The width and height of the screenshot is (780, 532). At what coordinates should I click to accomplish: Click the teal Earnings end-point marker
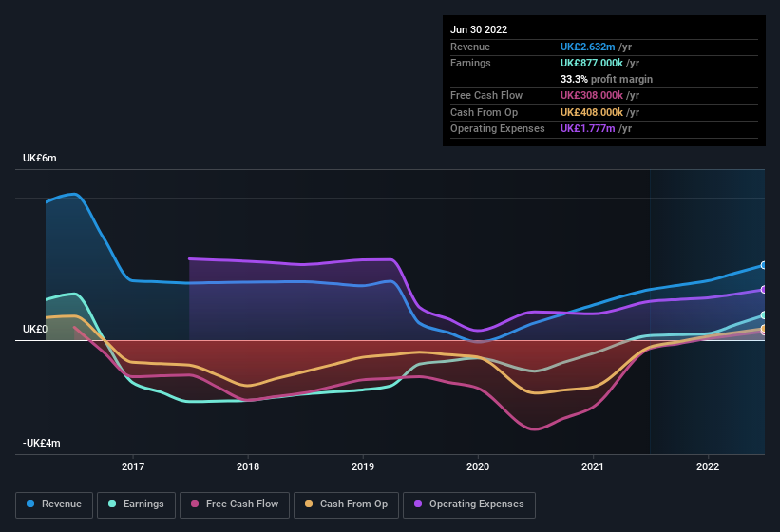(764, 315)
